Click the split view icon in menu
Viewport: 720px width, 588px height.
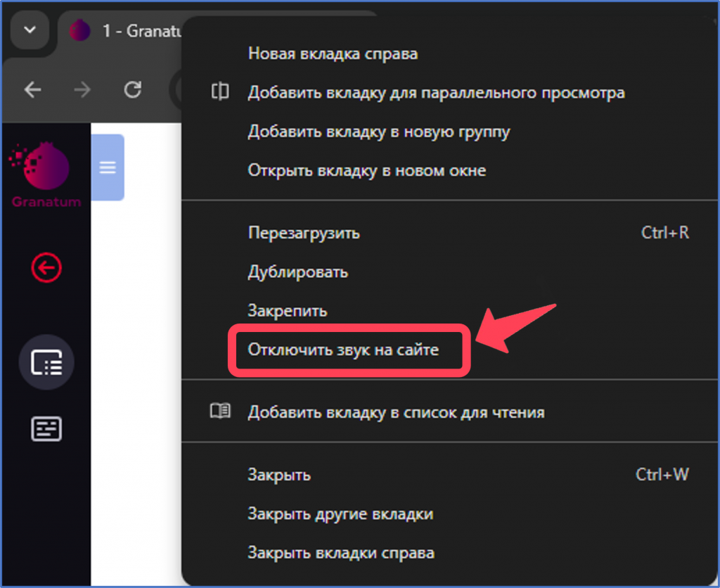(220, 91)
